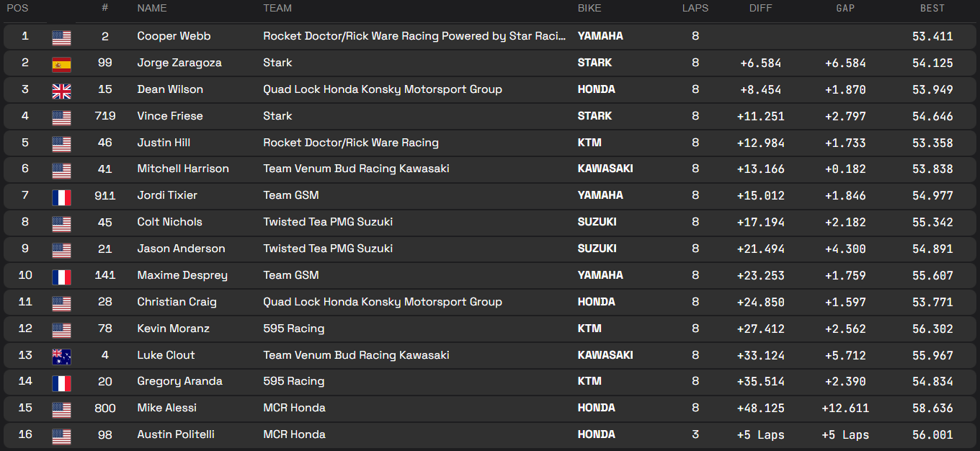Click the French flag beside Jordi Tixier

[x=61, y=197]
